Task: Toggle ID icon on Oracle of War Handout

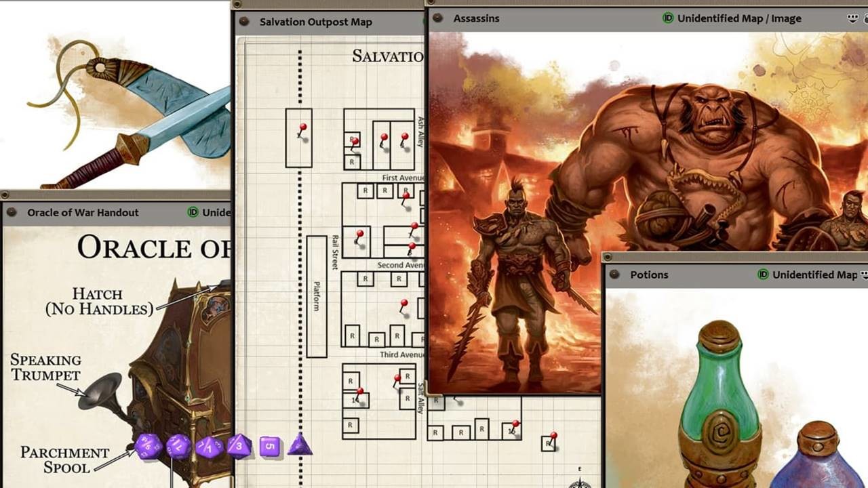Action: 193,212
